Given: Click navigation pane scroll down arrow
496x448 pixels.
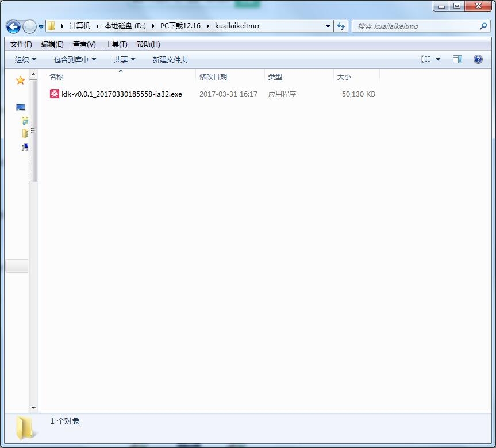Looking at the screenshot, I should (x=33, y=408).
